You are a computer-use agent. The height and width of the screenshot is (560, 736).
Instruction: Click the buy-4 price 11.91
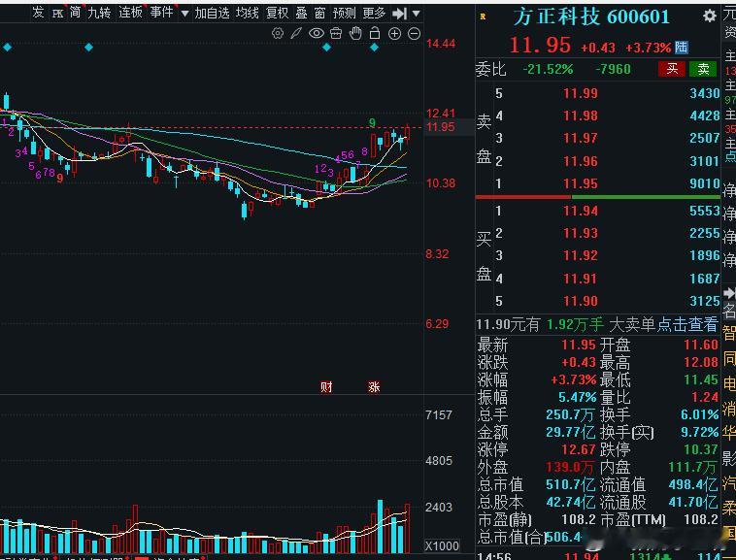coord(581,279)
